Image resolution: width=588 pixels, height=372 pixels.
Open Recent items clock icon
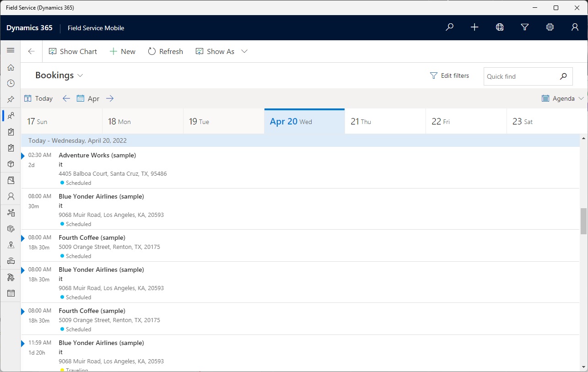tap(11, 83)
